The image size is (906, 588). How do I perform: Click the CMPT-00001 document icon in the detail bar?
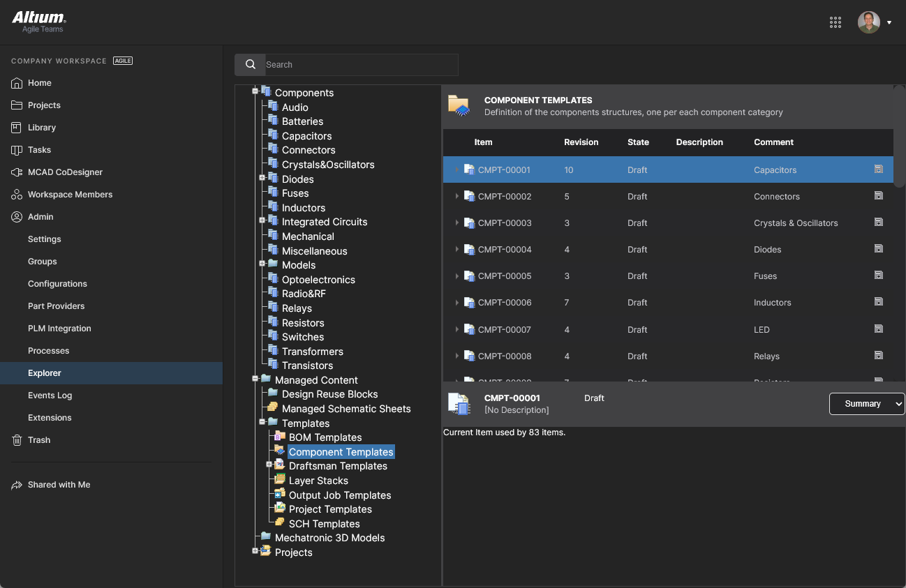pos(459,403)
